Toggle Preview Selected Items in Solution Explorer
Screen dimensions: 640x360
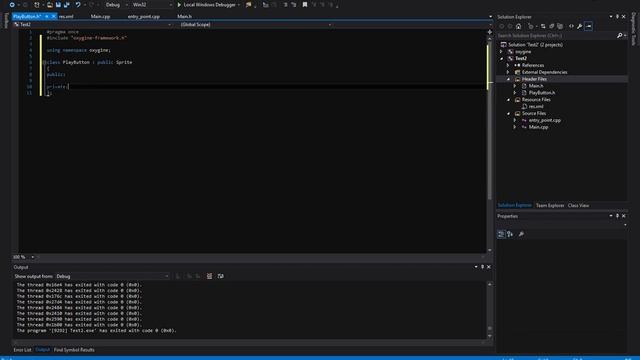point(589,26)
